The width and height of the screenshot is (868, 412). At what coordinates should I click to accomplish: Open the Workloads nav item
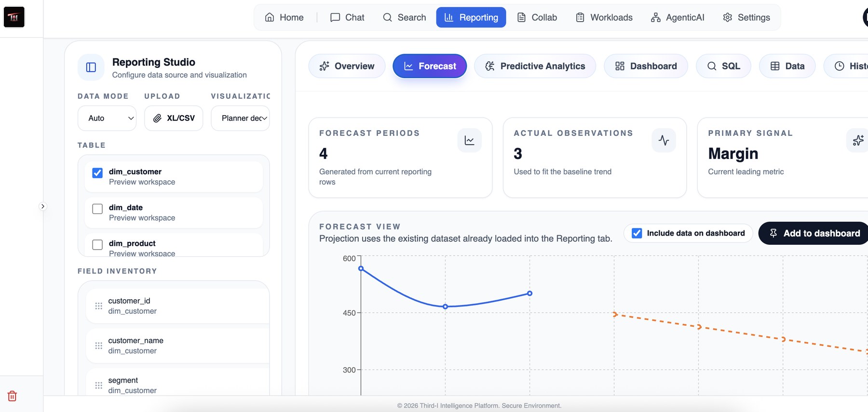click(x=604, y=17)
